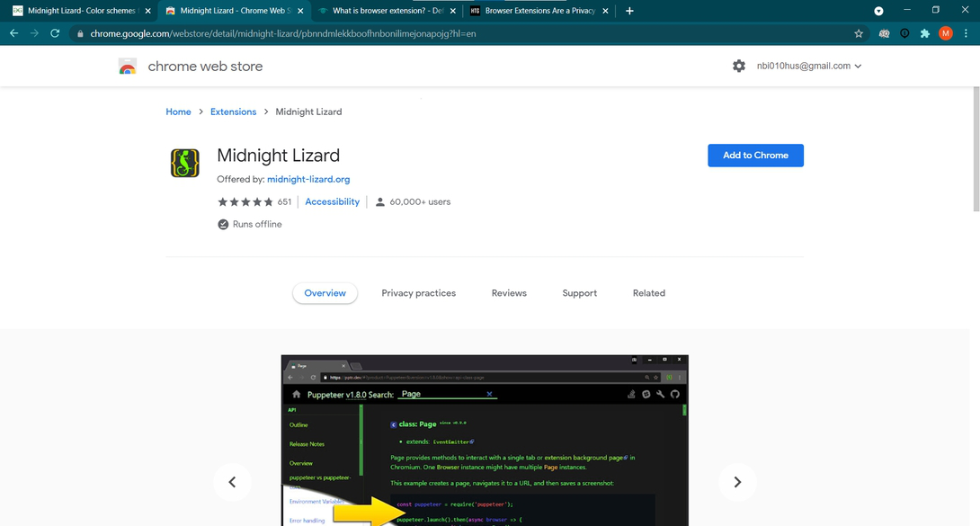Screen dimensions: 980x526
Task: Click the 651 ratings count
Action: click(x=284, y=201)
